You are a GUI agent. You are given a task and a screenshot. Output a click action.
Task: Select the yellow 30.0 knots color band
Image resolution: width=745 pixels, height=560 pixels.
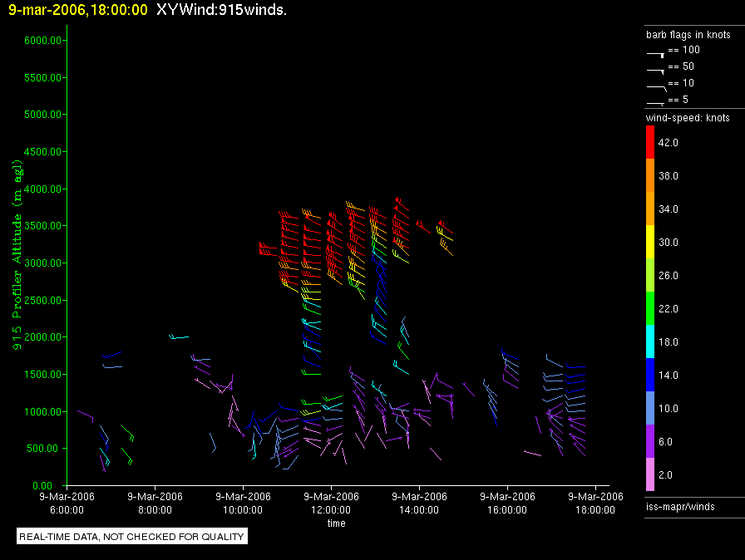coord(650,242)
